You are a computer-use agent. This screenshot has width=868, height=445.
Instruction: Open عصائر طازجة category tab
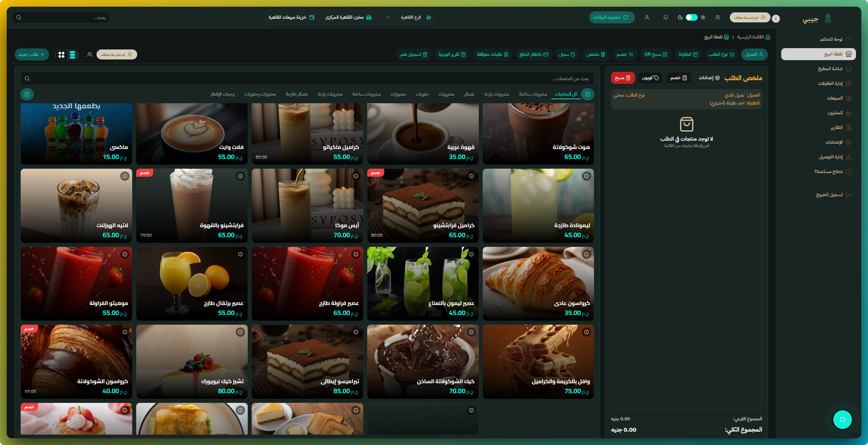(x=296, y=94)
